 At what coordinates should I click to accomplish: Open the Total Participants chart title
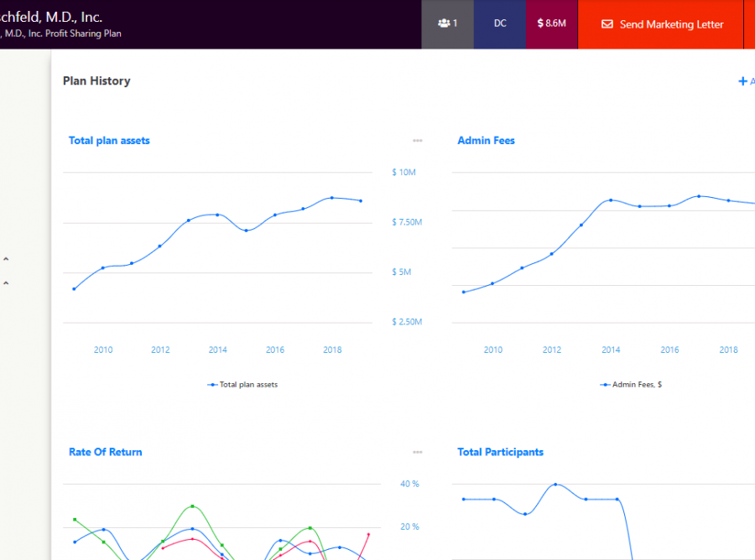[x=500, y=452]
